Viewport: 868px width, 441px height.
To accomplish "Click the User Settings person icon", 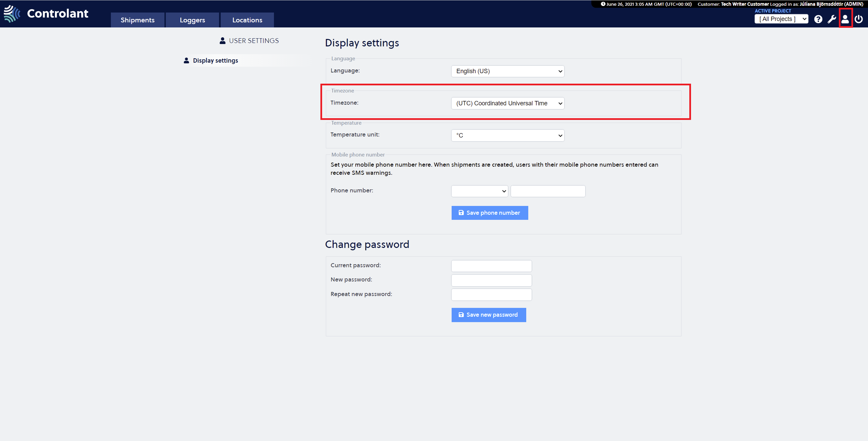I will point(222,41).
